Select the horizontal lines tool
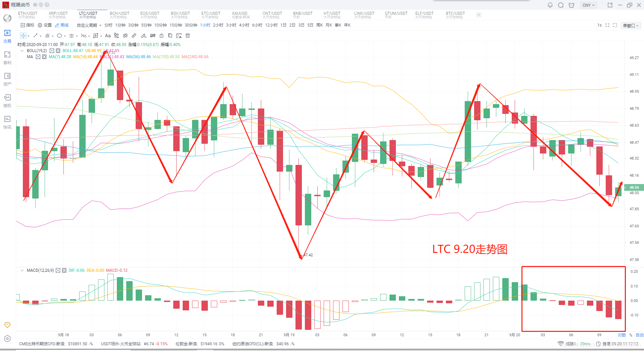This screenshot has width=644, height=351. click(x=72, y=36)
